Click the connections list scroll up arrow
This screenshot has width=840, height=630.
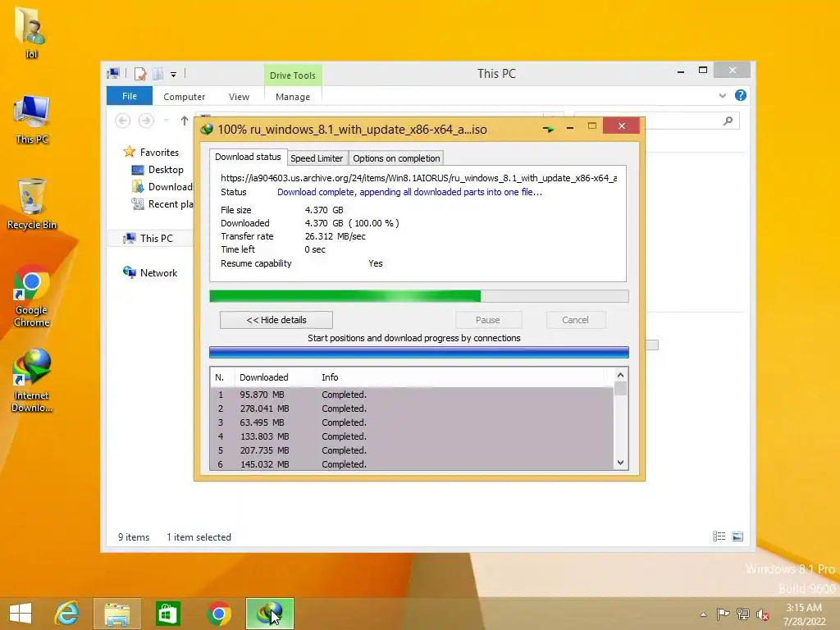click(x=620, y=375)
